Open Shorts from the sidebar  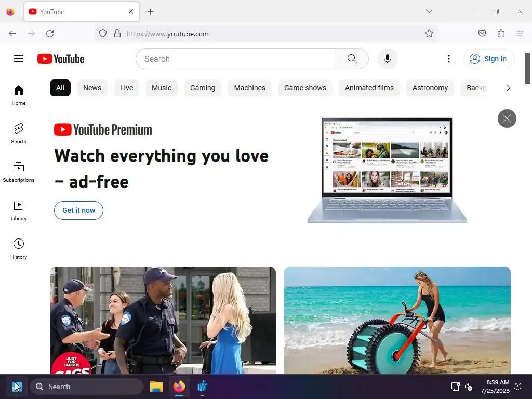click(x=19, y=134)
